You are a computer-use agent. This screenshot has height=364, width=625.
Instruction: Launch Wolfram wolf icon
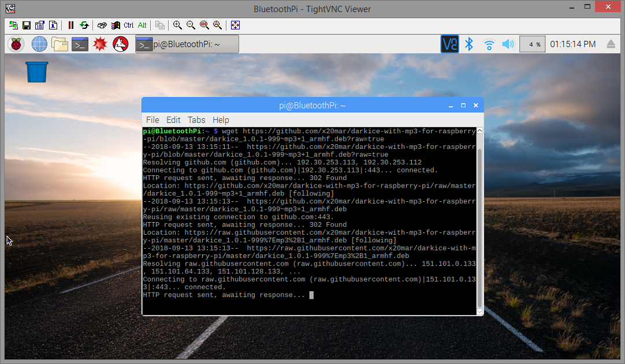coord(120,44)
